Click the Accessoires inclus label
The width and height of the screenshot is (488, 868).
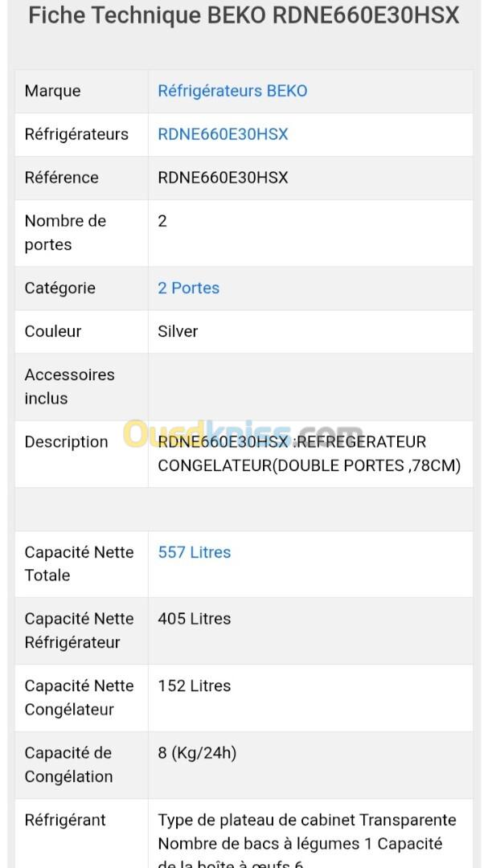tap(69, 386)
